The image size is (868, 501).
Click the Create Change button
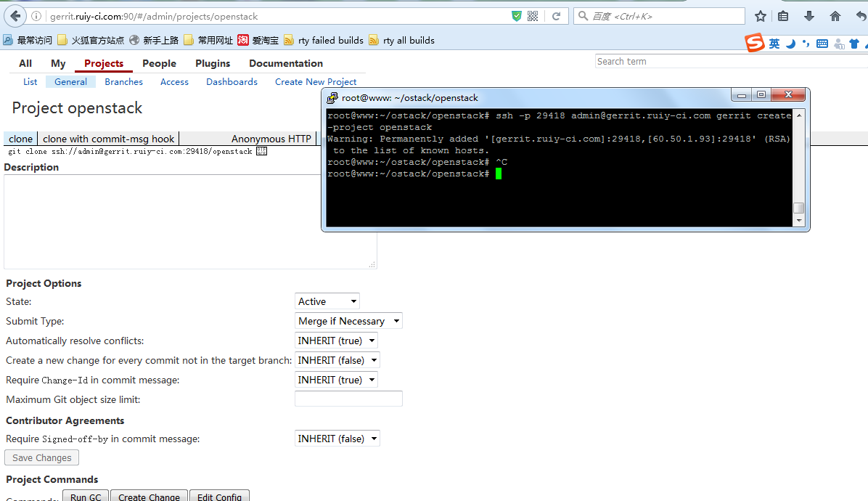(149, 496)
